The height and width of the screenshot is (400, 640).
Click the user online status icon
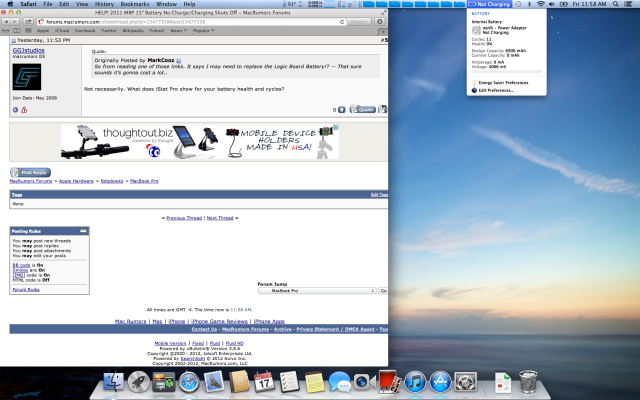point(15,110)
